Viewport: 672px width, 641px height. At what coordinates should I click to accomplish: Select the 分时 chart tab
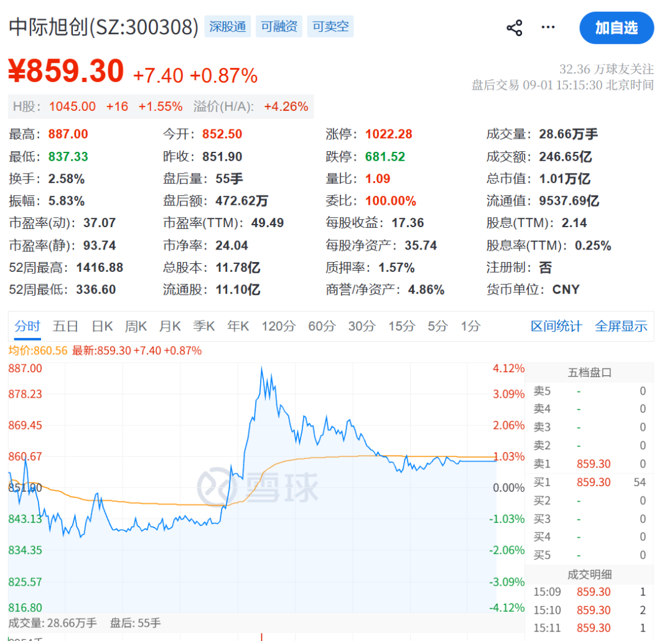tap(27, 326)
